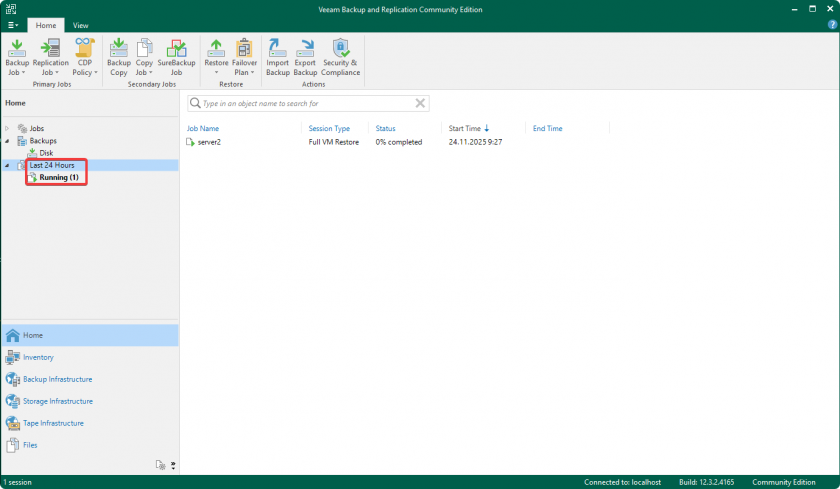The image size is (840, 489).
Task: Click the object name search field
Action: pos(305,103)
